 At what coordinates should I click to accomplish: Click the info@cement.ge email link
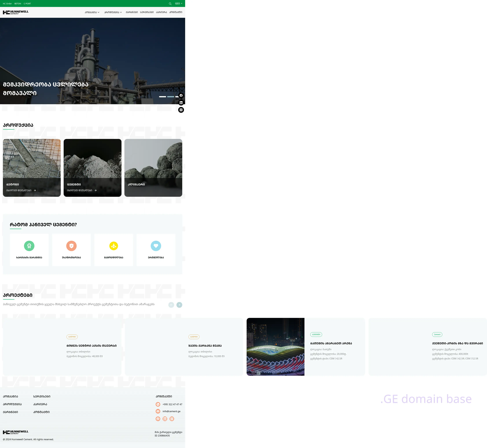[171, 411]
